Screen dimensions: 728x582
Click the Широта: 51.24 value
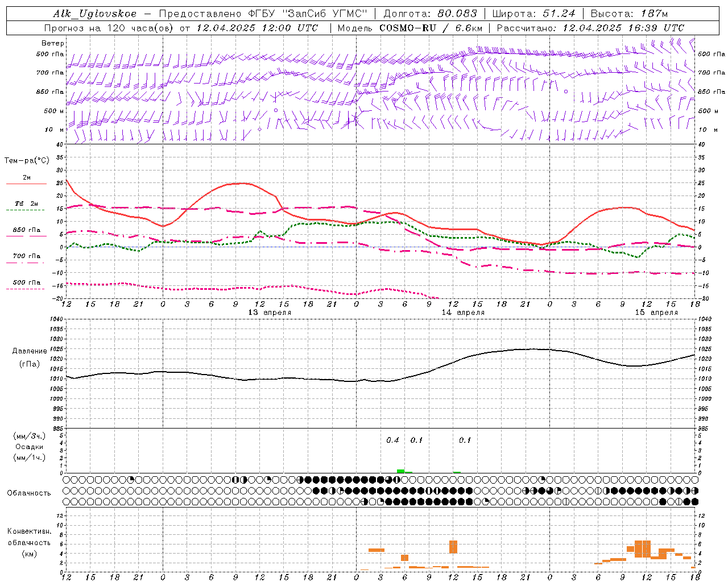533,14
